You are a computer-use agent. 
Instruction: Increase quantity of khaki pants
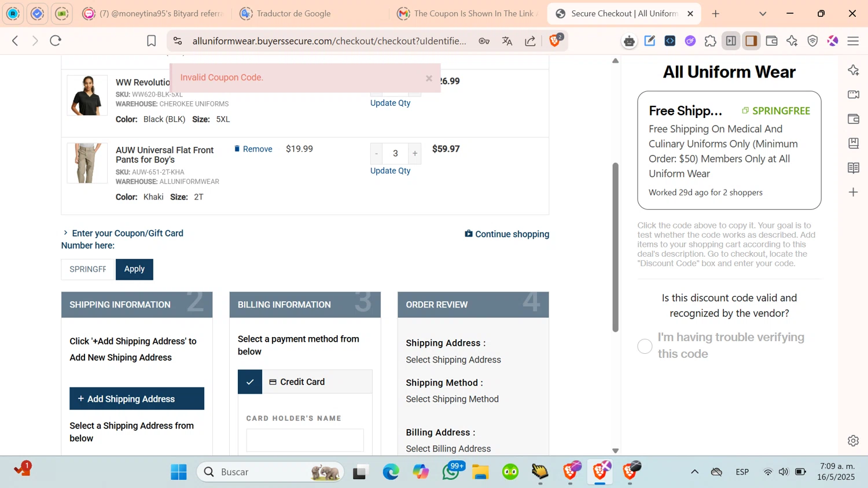415,153
